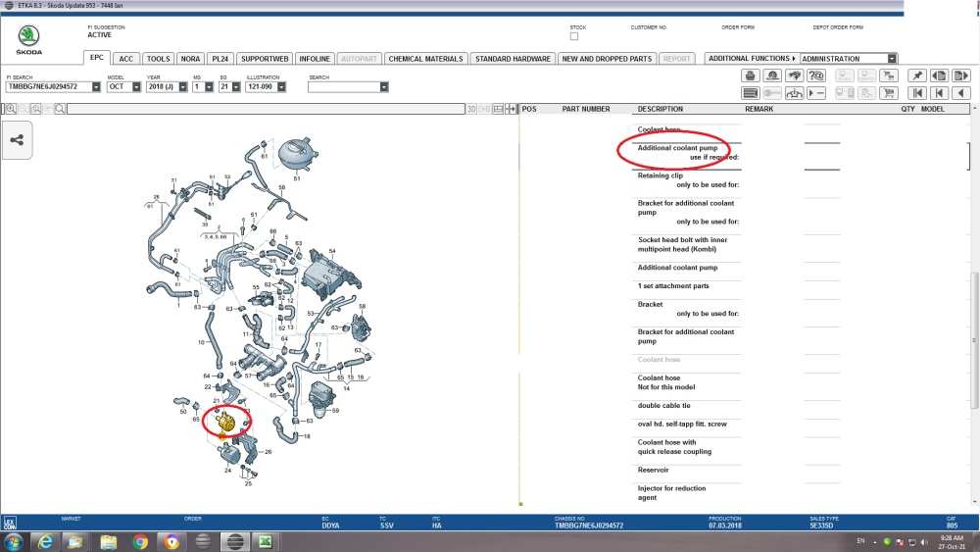Click highlighted coolant pump in illustration

tap(224, 422)
